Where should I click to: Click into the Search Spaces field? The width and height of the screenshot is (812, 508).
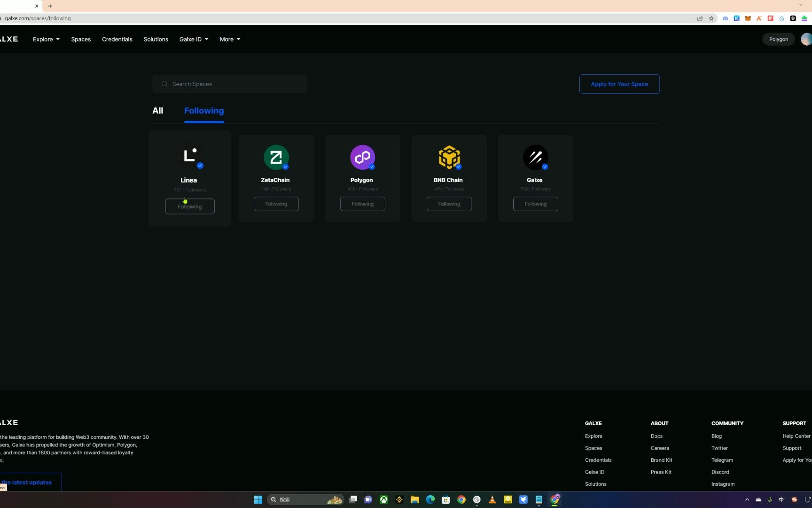click(230, 84)
